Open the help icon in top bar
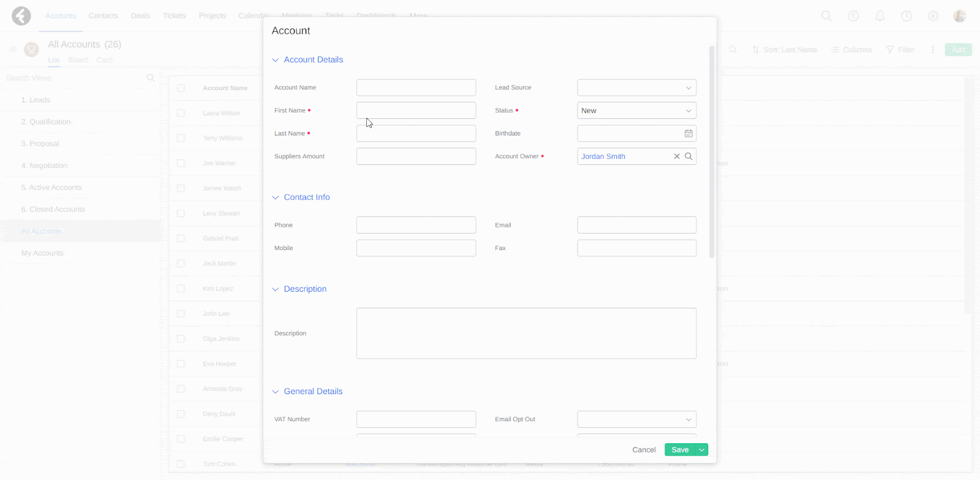This screenshot has width=980, height=480. click(853, 16)
